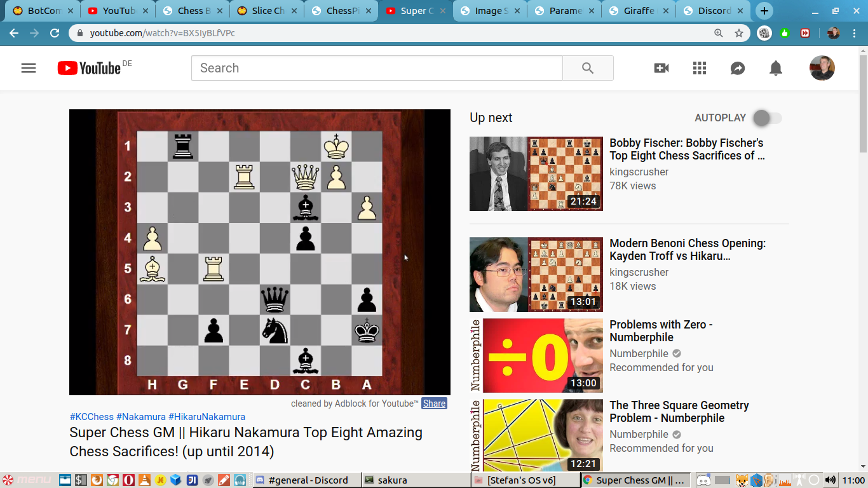Viewport: 868px width, 488px height.
Task: Click the #HikaruNakamura hashtag link
Action: [207, 417]
